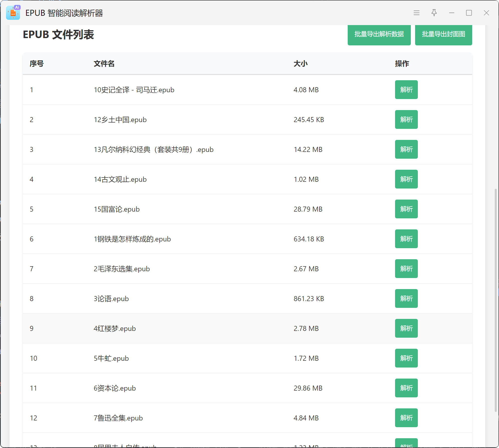
Task: Parse 4红楼梦.epub in row 9
Action: (x=406, y=328)
